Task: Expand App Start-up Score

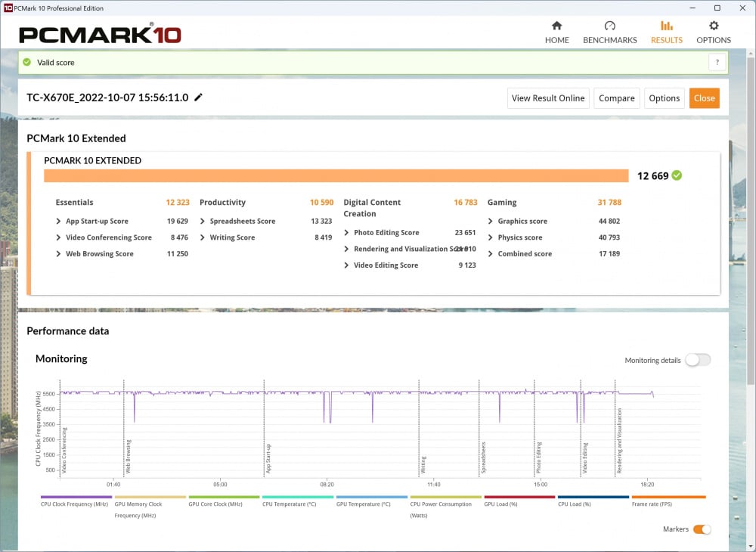Action: click(58, 222)
